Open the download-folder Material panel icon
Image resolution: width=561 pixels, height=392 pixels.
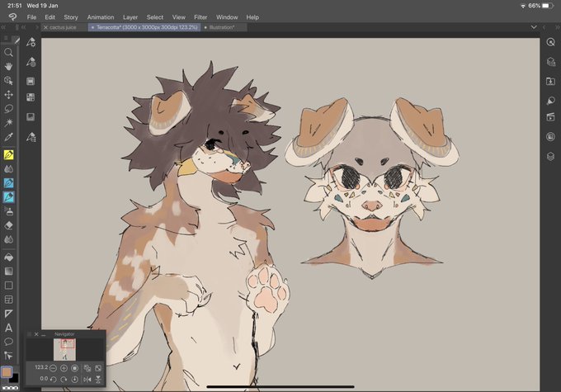click(550, 81)
